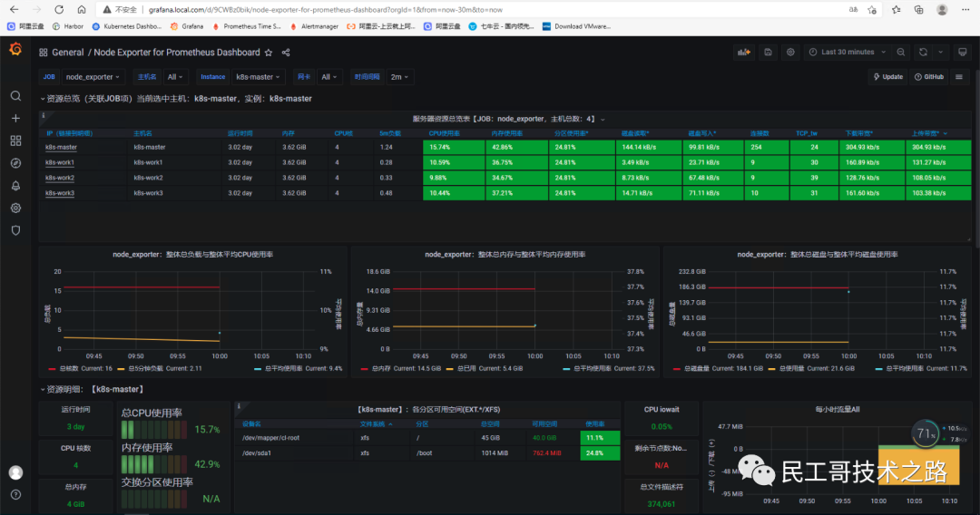This screenshot has height=515, width=980.
Task: Open the hostname All dropdown
Action: pos(175,77)
